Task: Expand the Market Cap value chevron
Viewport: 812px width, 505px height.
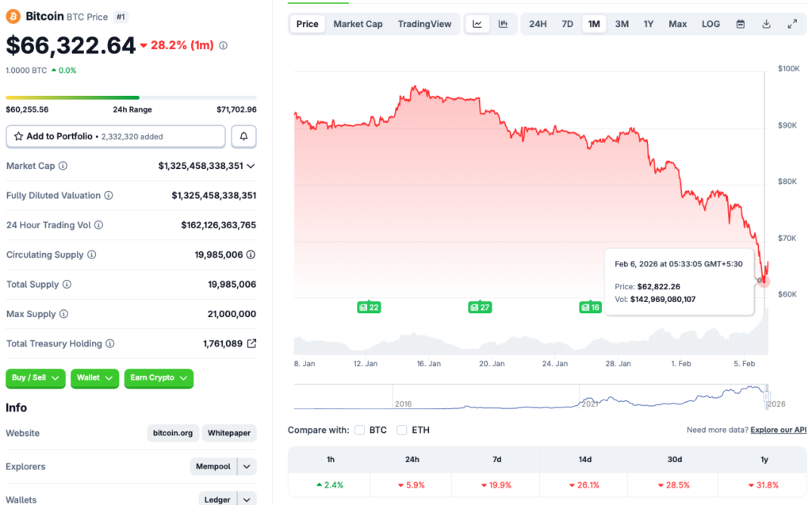Action: coord(249,166)
